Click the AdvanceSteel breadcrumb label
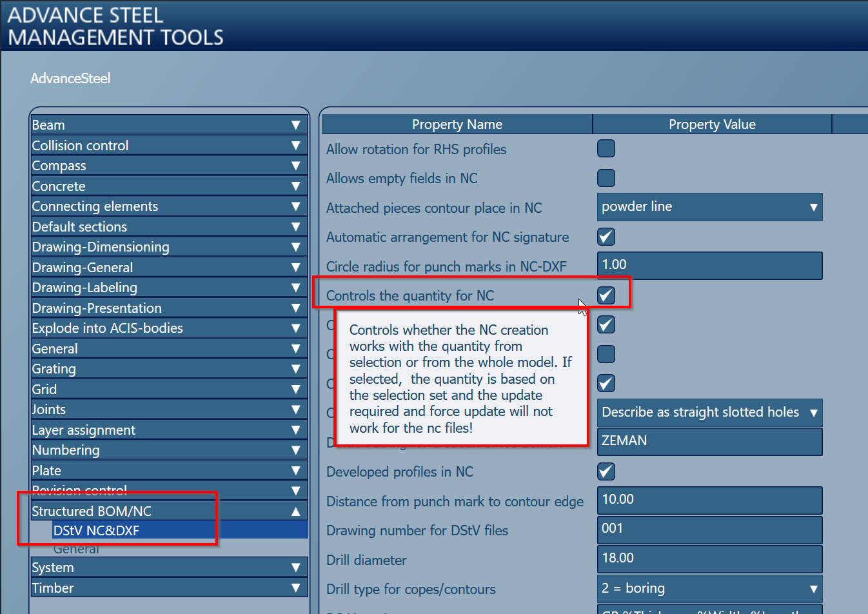The width and height of the screenshot is (868, 614). (x=70, y=78)
